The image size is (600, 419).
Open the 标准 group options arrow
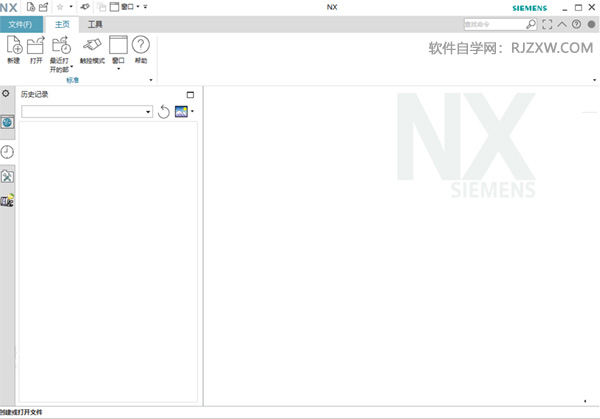(x=151, y=80)
